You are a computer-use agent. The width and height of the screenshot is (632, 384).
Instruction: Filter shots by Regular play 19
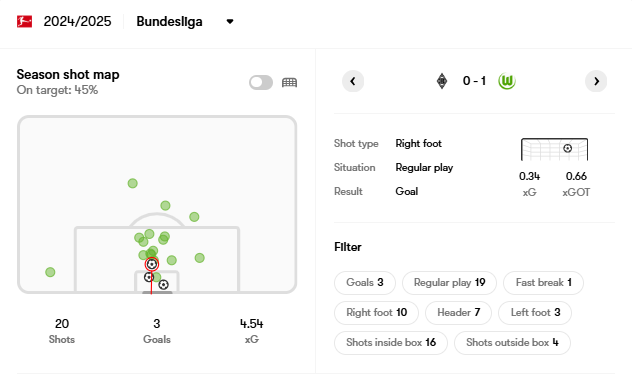449,282
